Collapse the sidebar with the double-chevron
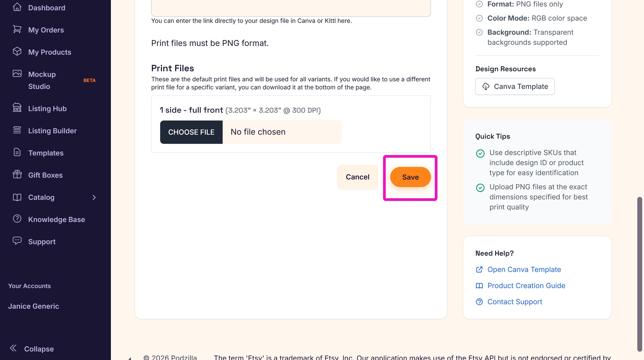Image resolution: width=644 pixels, height=360 pixels. [x=13, y=348]
